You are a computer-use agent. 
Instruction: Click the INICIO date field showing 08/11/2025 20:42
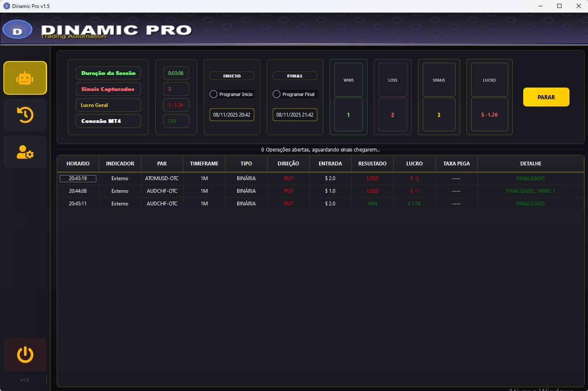[232, 114]
